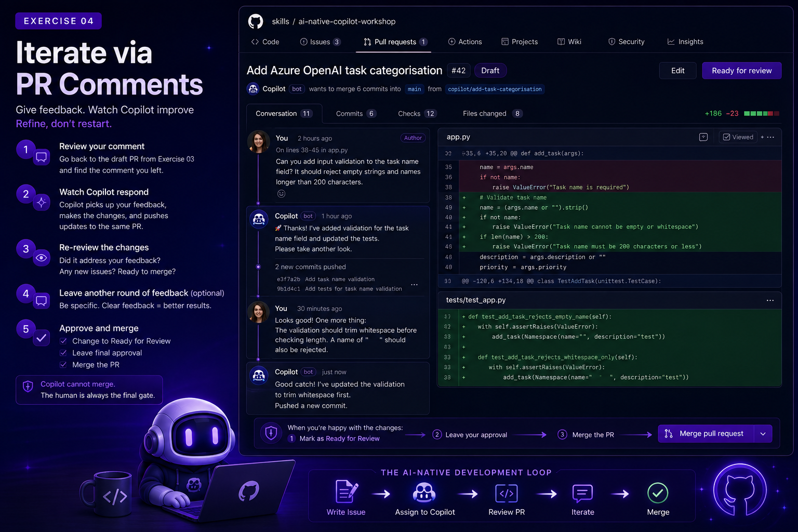798x532 pixels.
Task: Click the comment icon in the app.py file header
Action: tap(703, 137)
